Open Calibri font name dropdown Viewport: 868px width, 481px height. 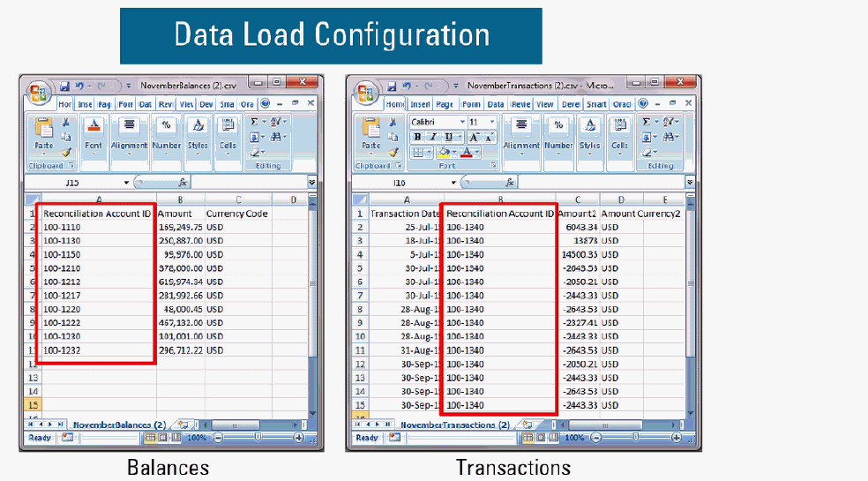click(x=461, y=122)
